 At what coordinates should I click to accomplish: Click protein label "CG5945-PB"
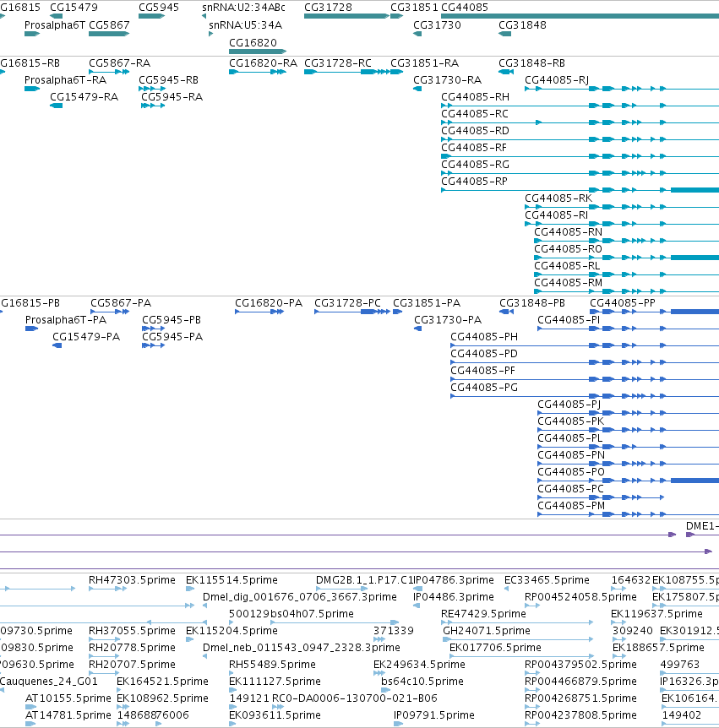tap(172, 320)
